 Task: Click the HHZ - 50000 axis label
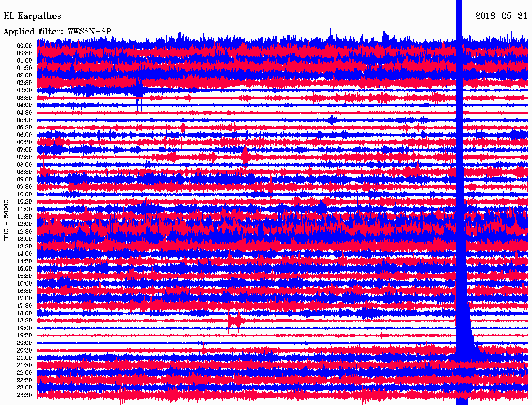tap(7, 220)
